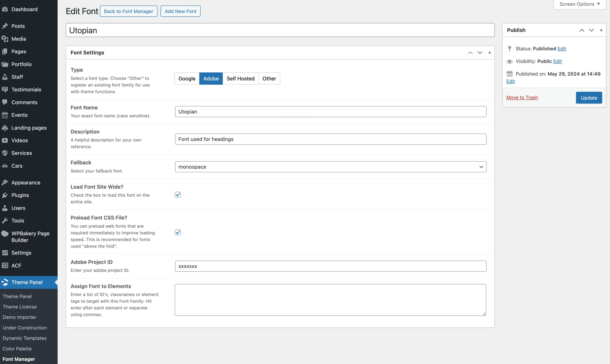Open Plugins menu label in sidebar

[20, 195]
